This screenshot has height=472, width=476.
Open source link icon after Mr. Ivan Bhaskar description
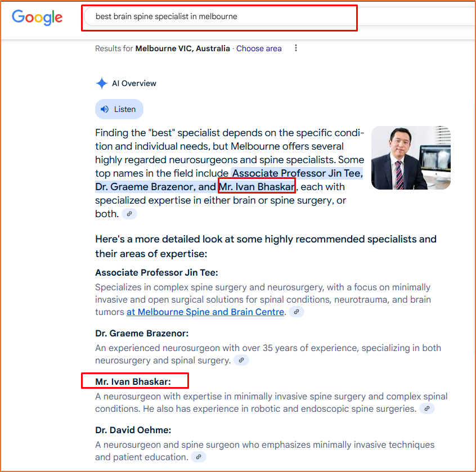427,408
